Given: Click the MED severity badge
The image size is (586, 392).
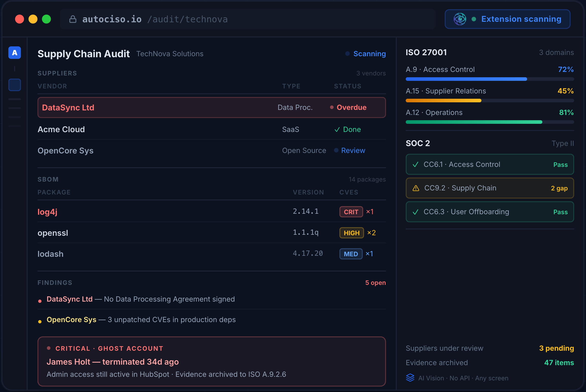Looking at the screenshot, I should click(351, 254).
